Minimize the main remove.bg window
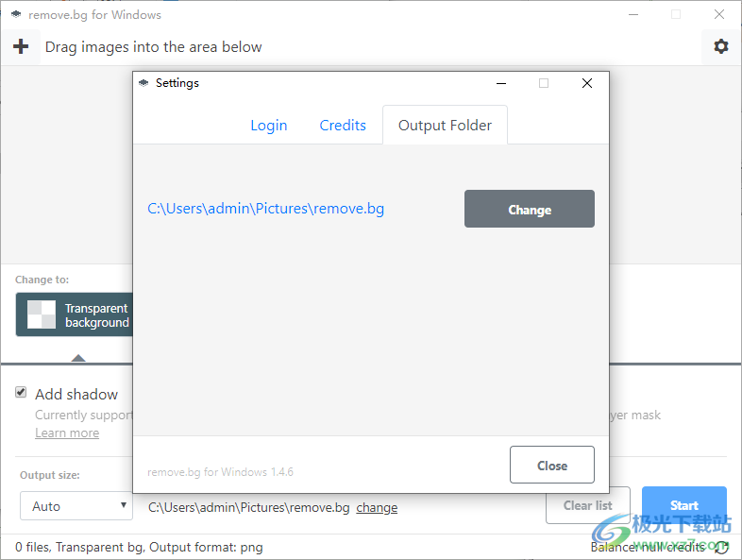Viewport: 742px width, 560px height. point(633,15)
